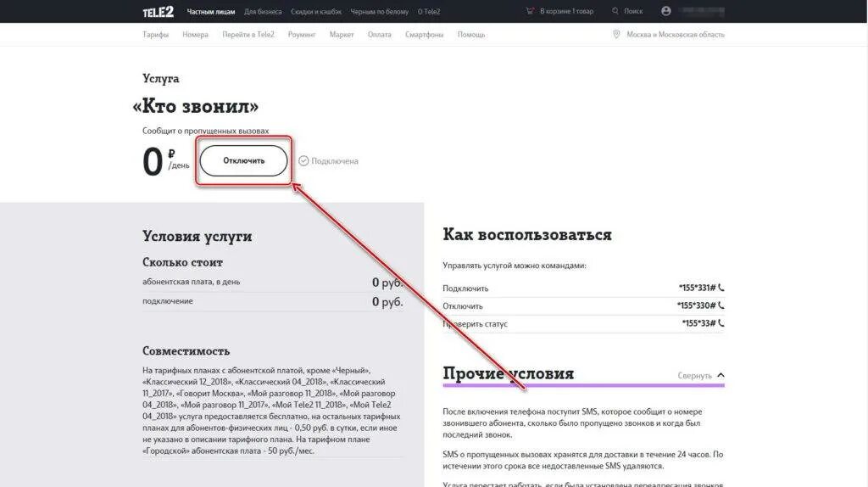Click the blurred account name
Viewport: 868px width, 487px height.
[x=702, y=11]
